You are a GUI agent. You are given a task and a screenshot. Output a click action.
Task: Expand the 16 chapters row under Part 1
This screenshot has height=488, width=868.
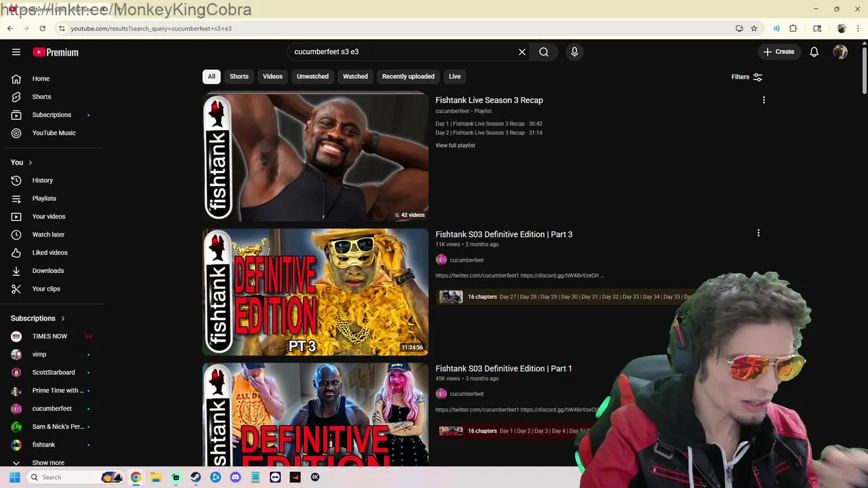pos(515,431)
